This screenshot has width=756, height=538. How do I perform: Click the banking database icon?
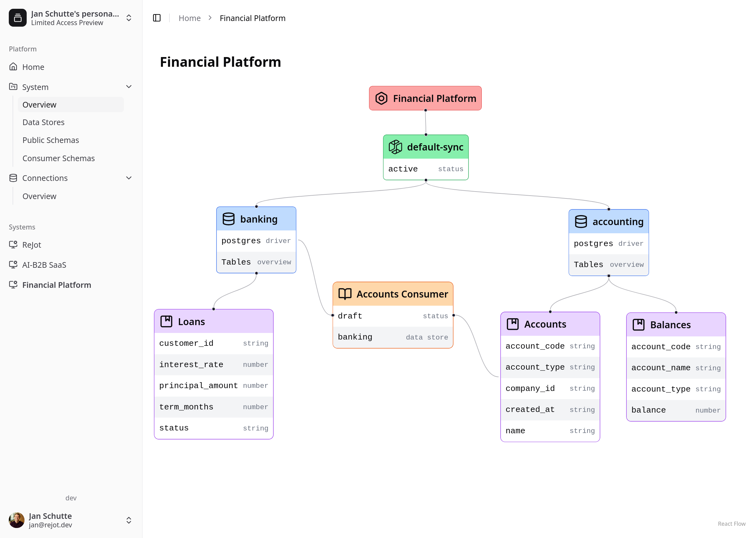tap(228, 219)
